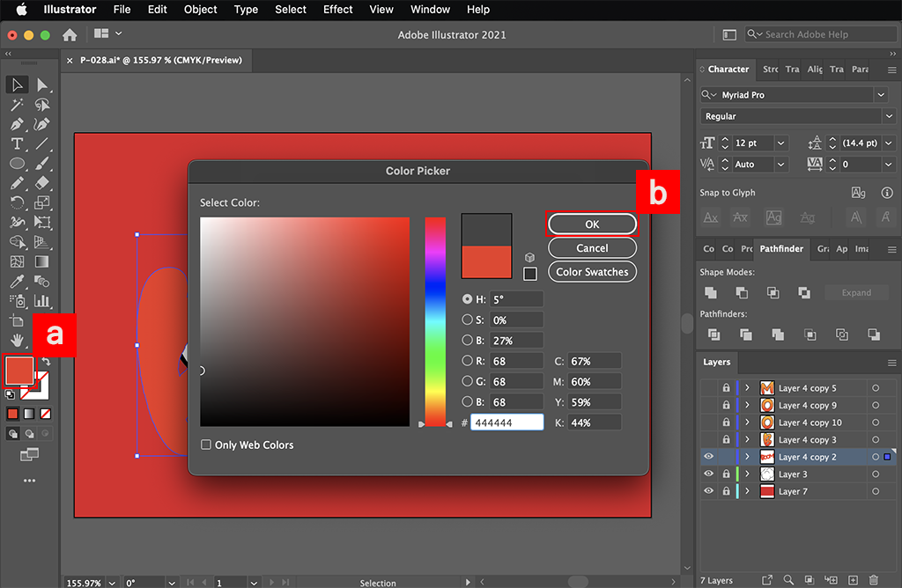The height and width of the screenshot is (588, 902).
Task: Switch to the Pathfinder tab
Action: (781, 249)
